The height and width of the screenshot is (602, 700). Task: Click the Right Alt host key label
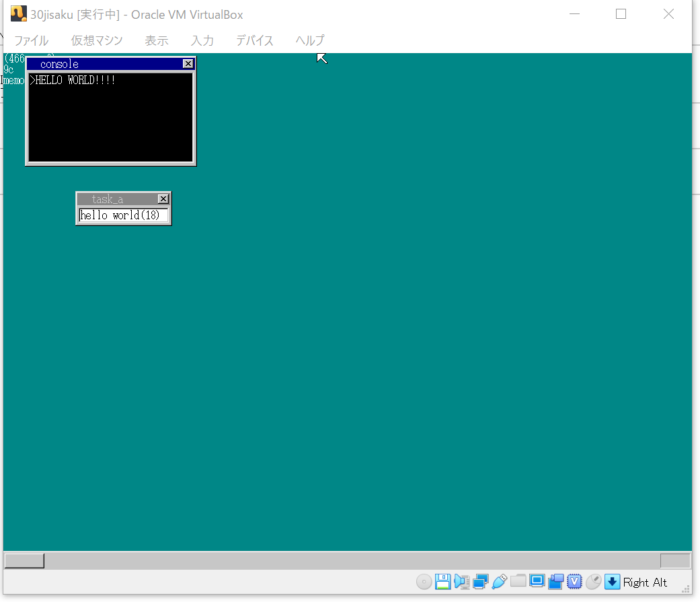[645, 582]
